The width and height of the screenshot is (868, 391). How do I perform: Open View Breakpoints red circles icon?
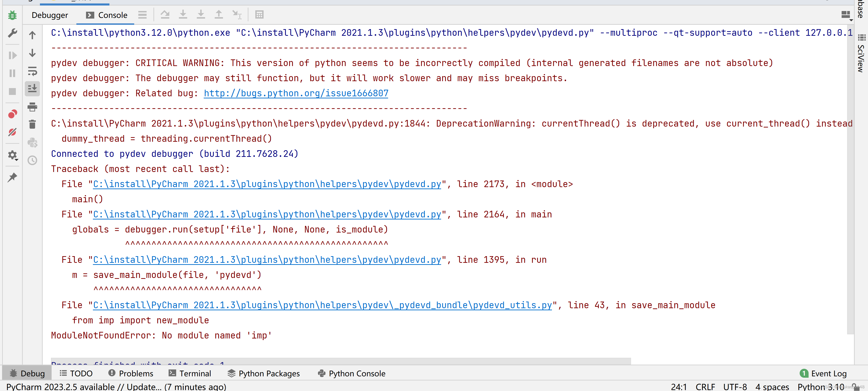click(12, 114)
